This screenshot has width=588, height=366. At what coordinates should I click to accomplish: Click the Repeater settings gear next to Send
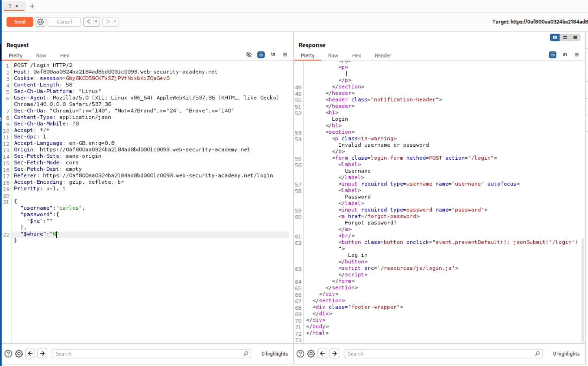click(40, 22)
